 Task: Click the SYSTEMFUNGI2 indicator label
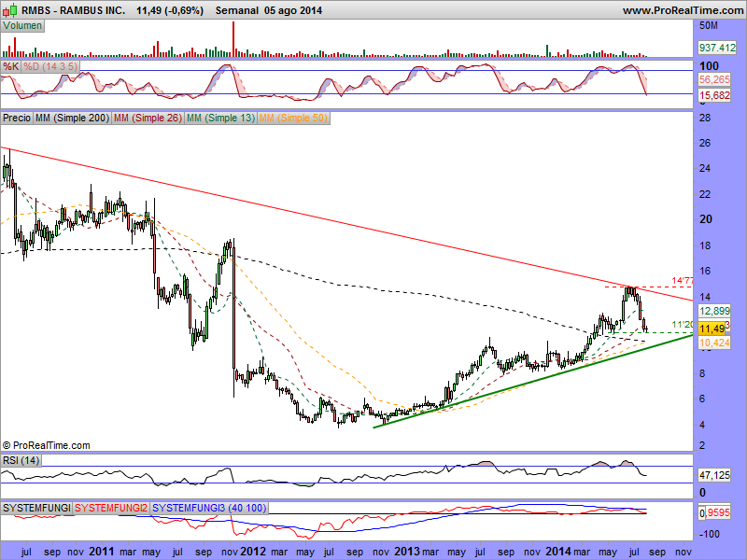[111, 508]
